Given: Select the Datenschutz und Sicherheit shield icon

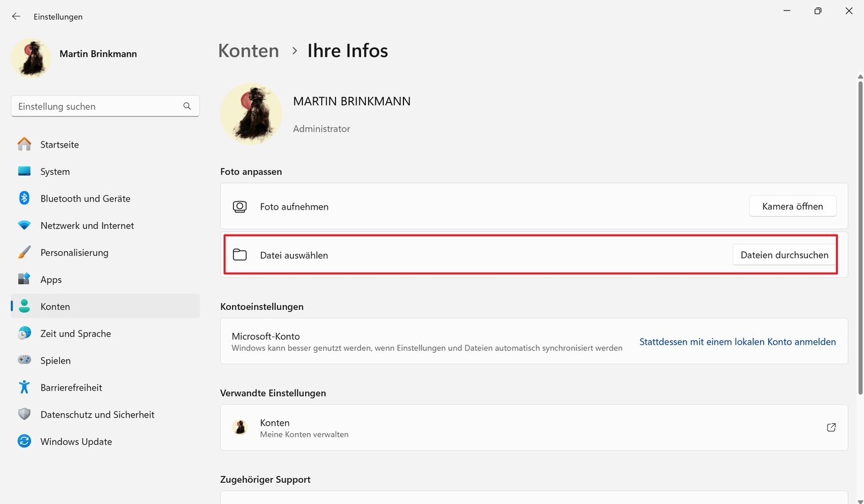Looking at the screenshot, I should click(x=24, y=414).
